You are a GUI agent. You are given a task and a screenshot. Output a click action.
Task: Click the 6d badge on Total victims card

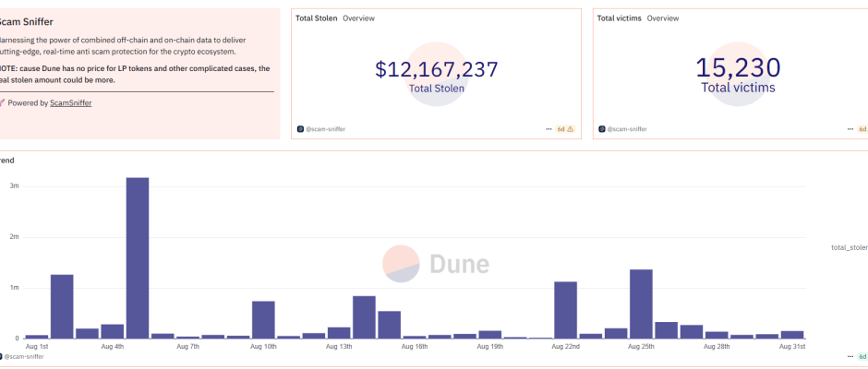862,129
